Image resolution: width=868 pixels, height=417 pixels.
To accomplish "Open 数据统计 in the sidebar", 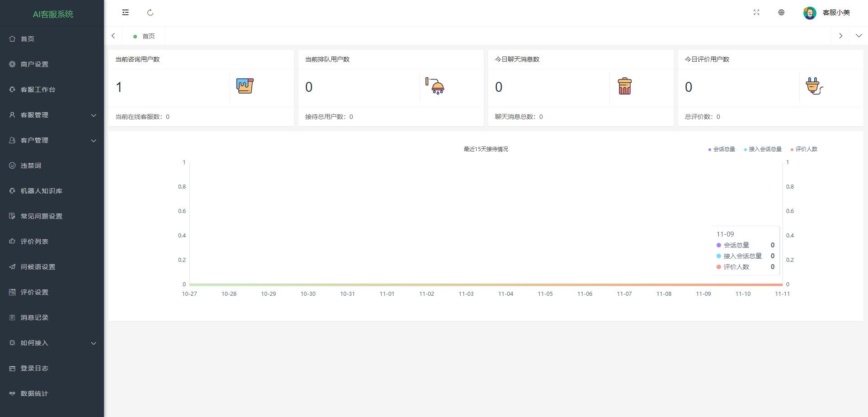I will click(x=34, y=393).
